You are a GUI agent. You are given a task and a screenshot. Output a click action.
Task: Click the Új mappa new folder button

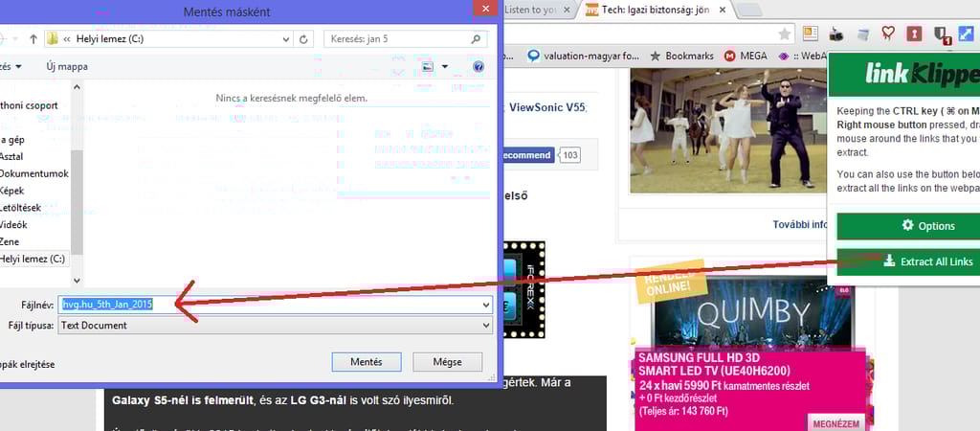[67, 67]
